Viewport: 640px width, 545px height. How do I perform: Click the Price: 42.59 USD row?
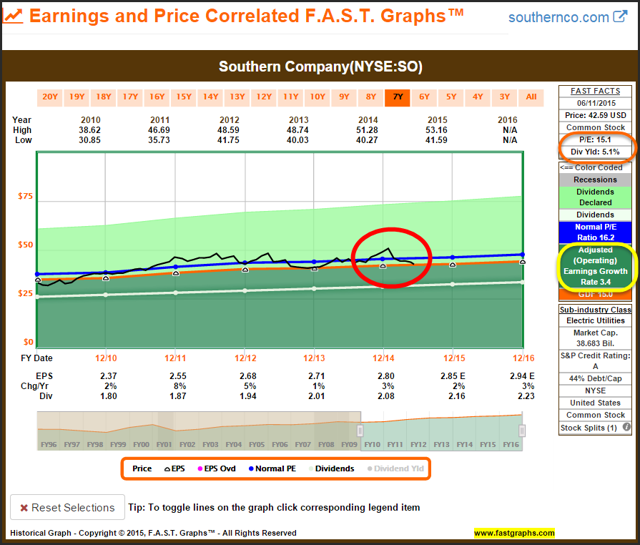[595, 115]
